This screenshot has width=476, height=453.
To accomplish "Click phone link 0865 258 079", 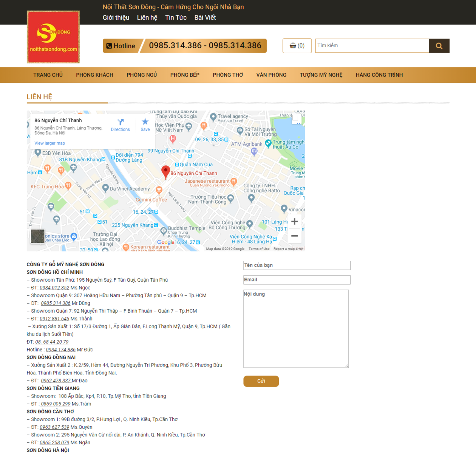I will click(x=54, y=442).
